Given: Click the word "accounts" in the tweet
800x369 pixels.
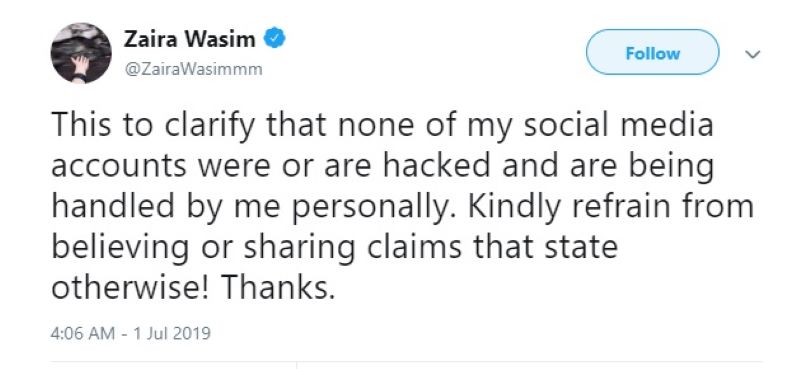Looking at the screenshot, I should [119, 167].
